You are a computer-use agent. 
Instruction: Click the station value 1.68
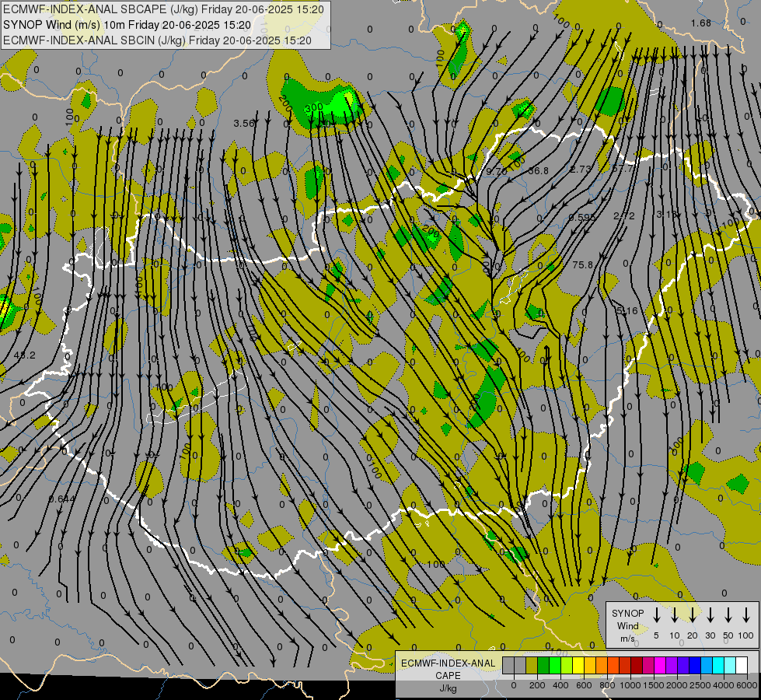tap(701, 23)
